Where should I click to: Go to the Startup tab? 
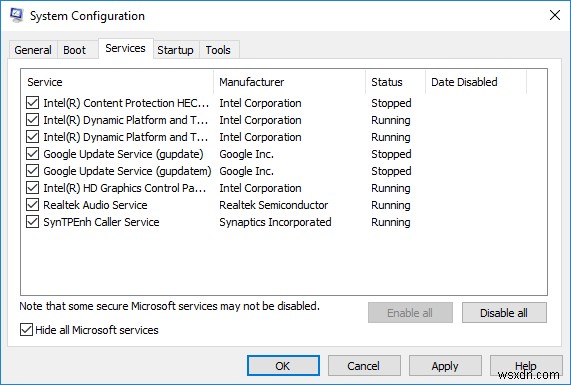[175, 50]
